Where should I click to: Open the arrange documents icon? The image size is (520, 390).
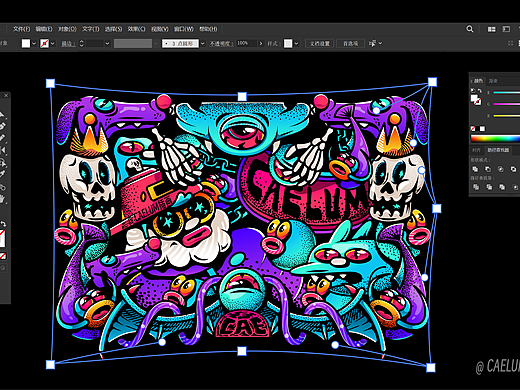point(491,29)
